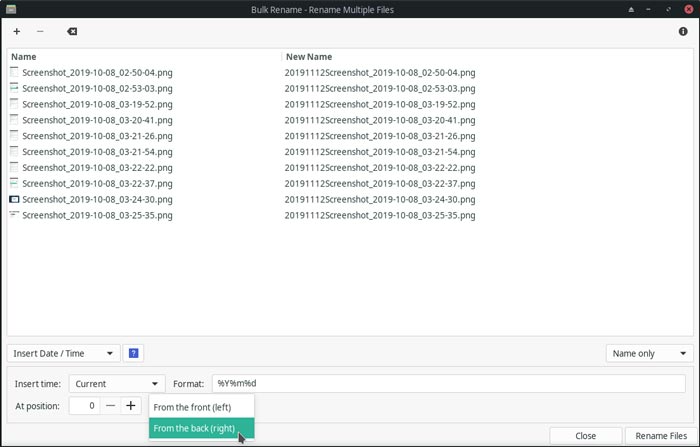Image resolution: width=700 pixels, height=447 pixels.
Task: Click the Rename Files button
Action: pyautogui.click(x=661, y=435)
